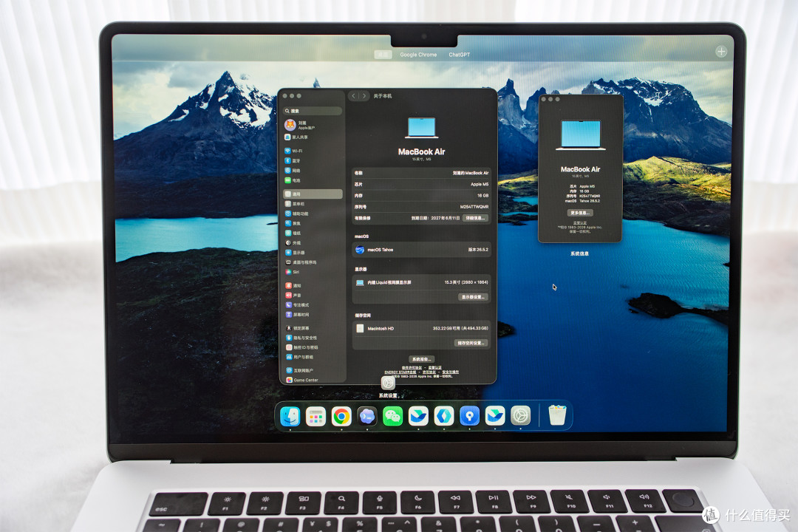The height and width of the screenshot is (532, 798).
Task: Open the blue keyhole app in Dock
Action: 469,417
